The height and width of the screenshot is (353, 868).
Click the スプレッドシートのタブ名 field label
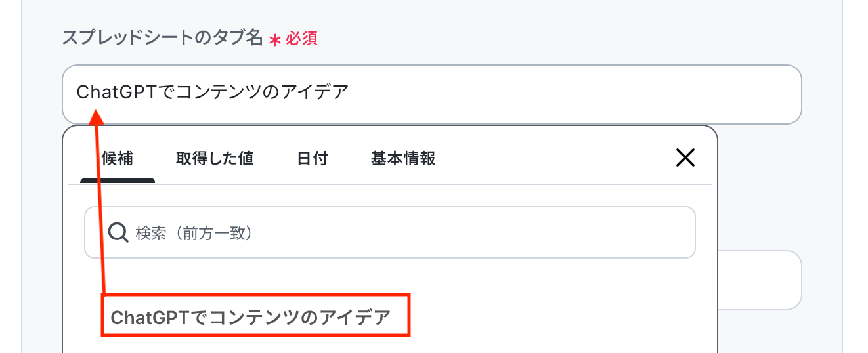(162, 38)
